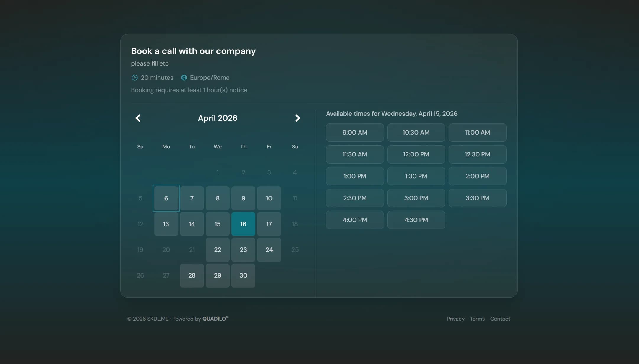
Task: Click disabled date 21
Action: coord(192,250)
